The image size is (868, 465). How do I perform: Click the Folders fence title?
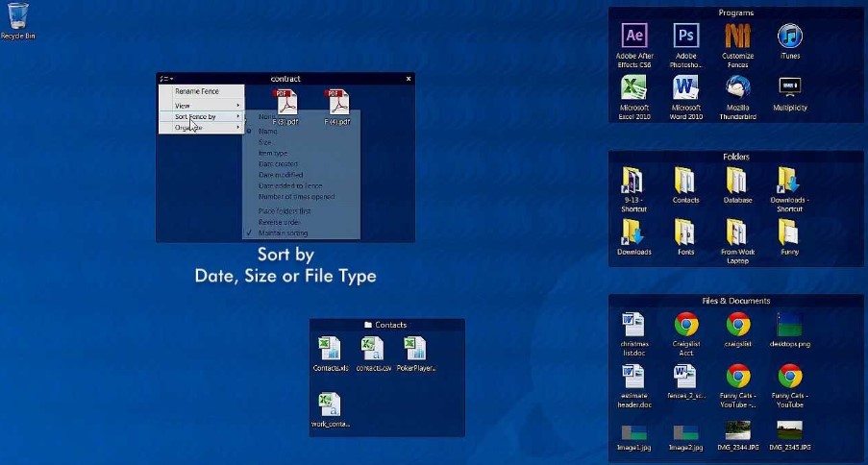pos(735,157)
